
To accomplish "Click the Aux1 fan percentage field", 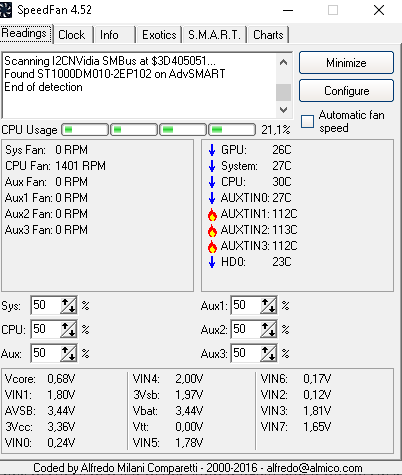I will click(246, 305).
